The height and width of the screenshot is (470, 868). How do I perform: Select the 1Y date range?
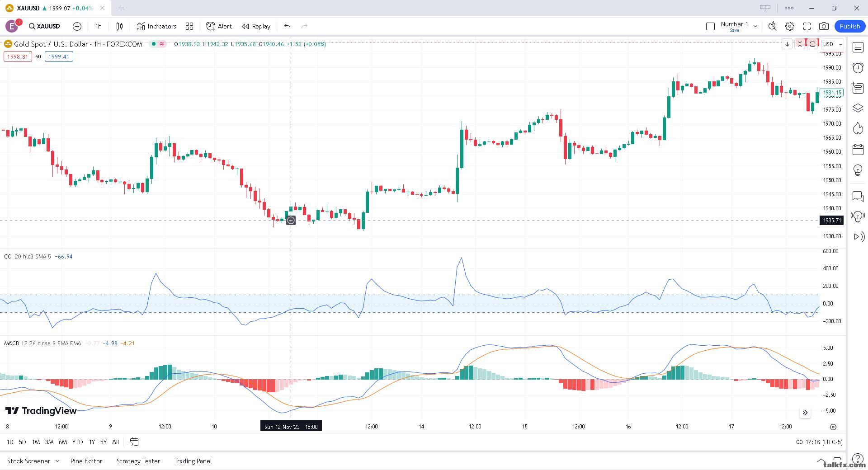(92, 442)
